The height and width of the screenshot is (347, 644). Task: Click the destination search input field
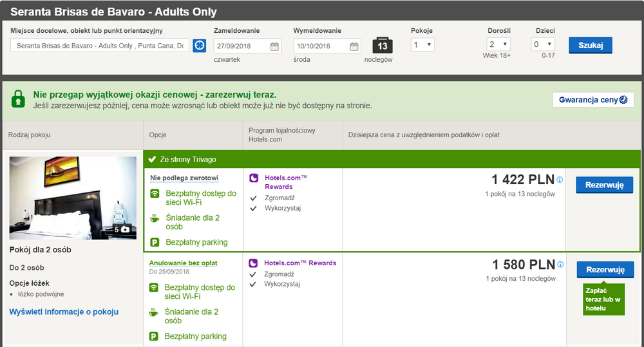pos(100,46)
